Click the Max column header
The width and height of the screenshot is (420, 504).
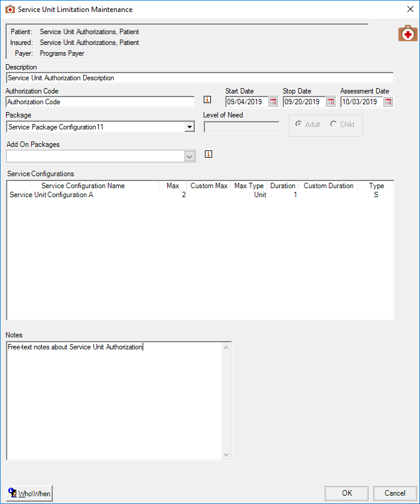click(x=173, y=186)
